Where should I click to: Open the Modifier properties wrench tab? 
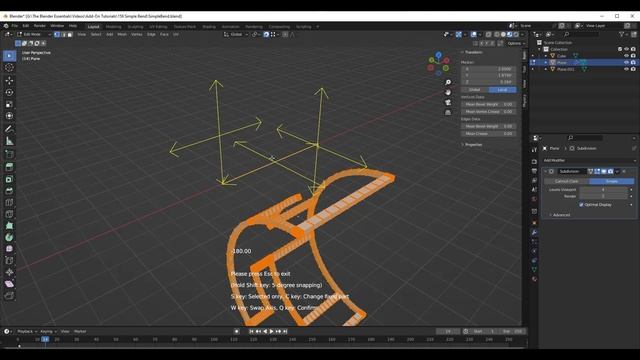click(534, 232)
